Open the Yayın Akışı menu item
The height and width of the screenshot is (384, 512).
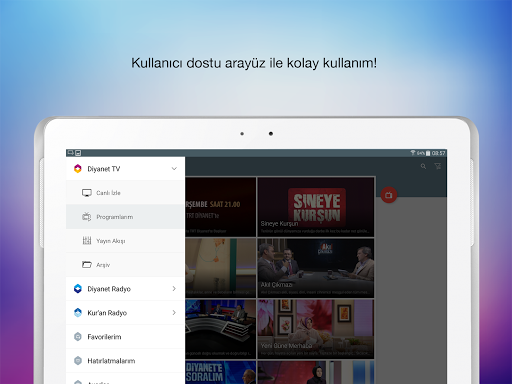[x=125, y=241]
